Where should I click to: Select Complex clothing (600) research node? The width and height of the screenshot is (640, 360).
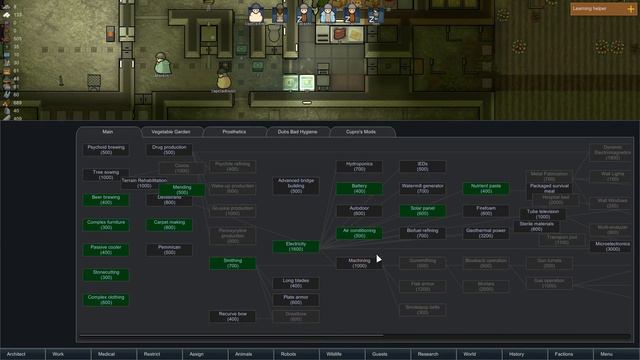click(x=106, y=300)
